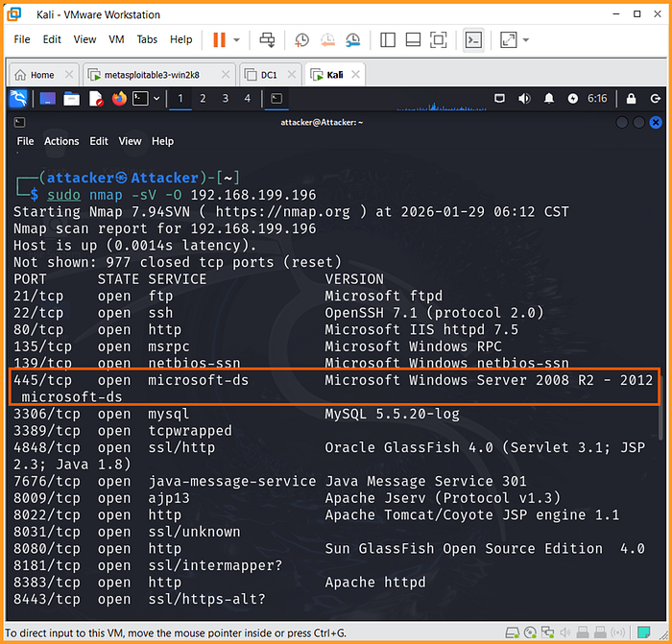Suspend the VM with the pause icon
This screenshot has width=672, height=644.
click(x=219, y=40)
